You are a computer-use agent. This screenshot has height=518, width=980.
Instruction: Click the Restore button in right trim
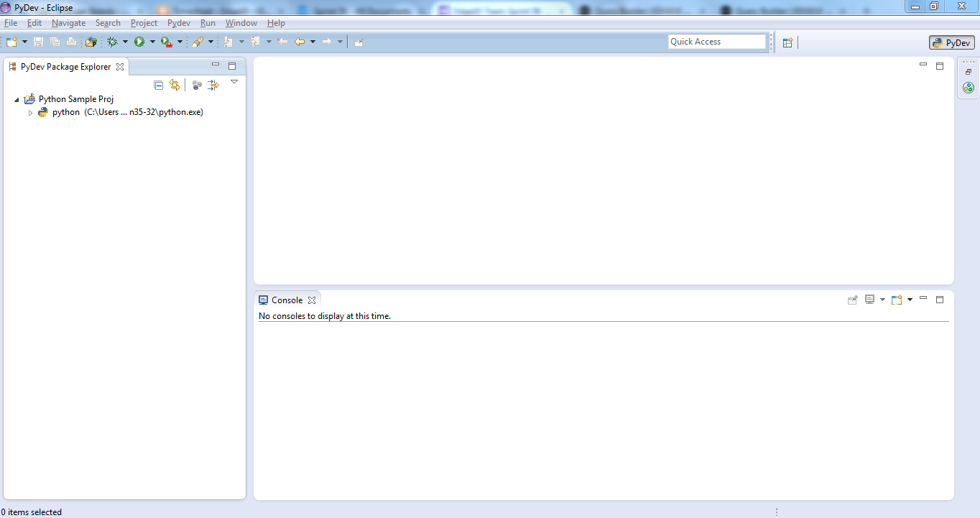tap(969, 72)
